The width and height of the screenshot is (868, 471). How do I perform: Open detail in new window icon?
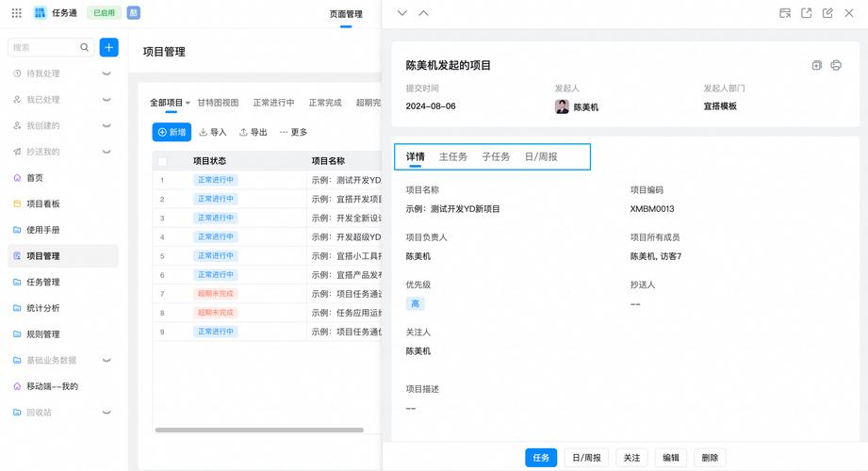coord(807,13)
